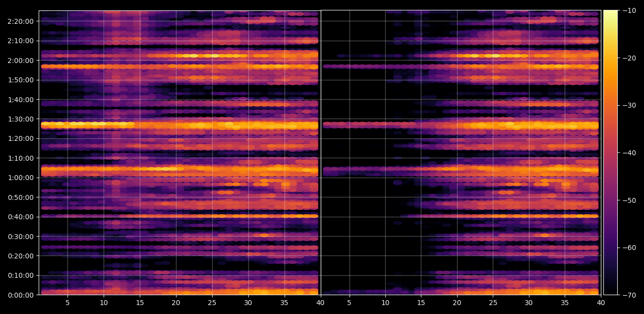Click the 0:20:00 y-axis tick label
644x314 pixels.
pos(21,256)
